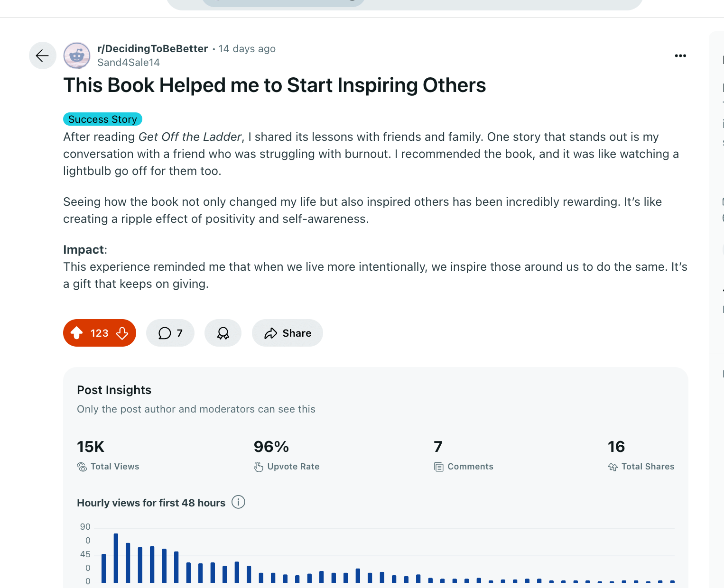Click the award ribbon icon

[223, 333]
